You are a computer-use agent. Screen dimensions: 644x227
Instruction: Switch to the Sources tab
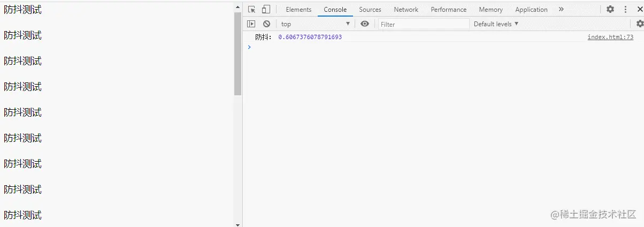click(370, 9)
